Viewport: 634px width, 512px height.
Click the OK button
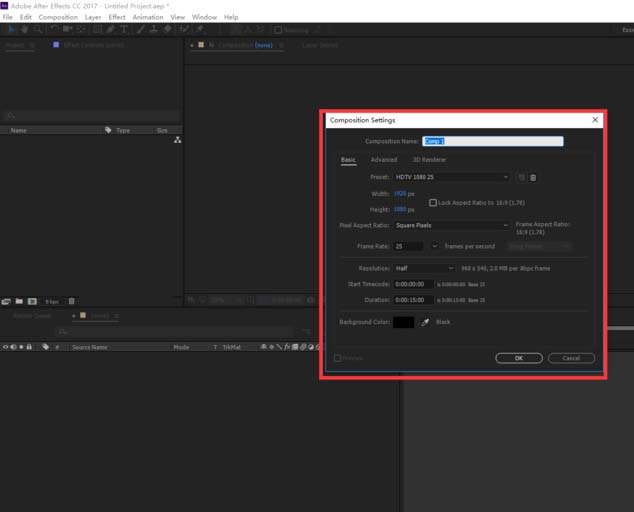pos(519,357)
